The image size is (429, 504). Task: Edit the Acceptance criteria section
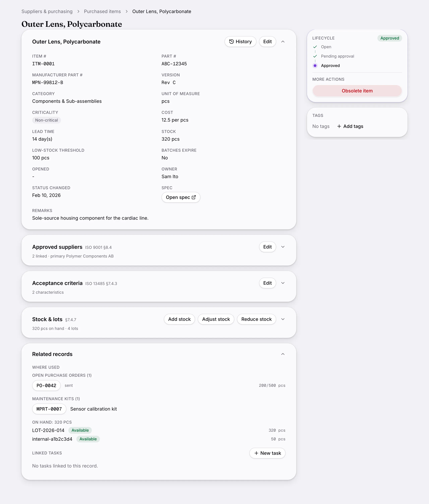point(267,283)
